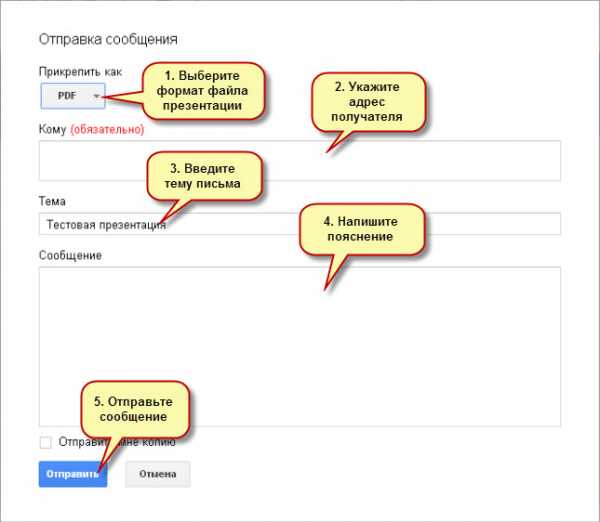Viewport: 600px width, 522px height.
Task: Click callout 5 Отправьте сообщение
Action: tap(131, 409)
